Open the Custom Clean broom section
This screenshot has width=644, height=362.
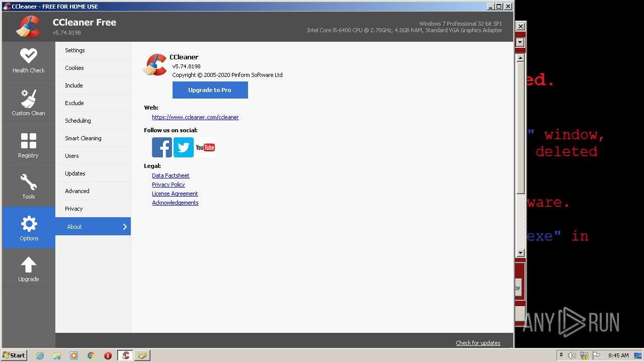(x=29, y=104)
